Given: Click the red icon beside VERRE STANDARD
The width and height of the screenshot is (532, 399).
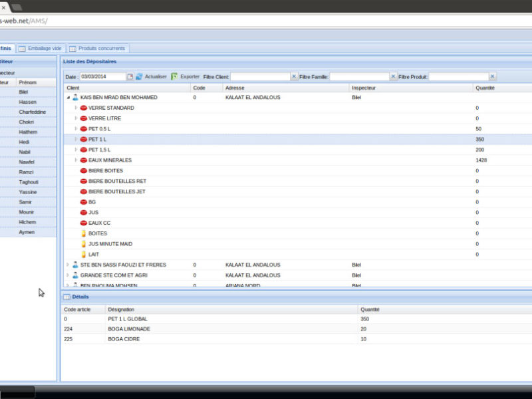Looking at the screenshot, I should 84,108.
